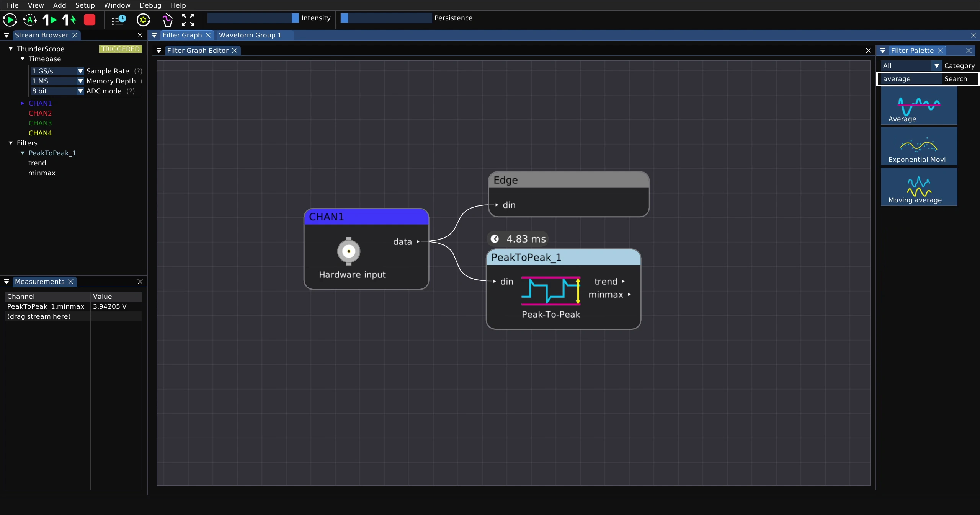Click the clear sweeps icon
The width and height of the screenshot is (980, 515).
point(168,20)
